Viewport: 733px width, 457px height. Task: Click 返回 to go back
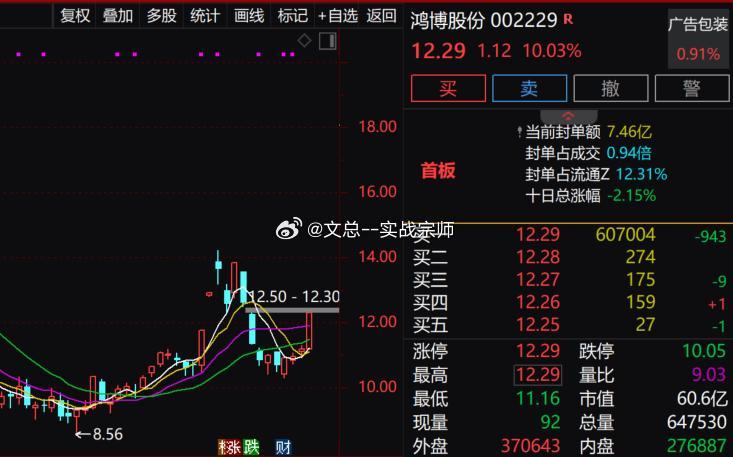[381, 16]
